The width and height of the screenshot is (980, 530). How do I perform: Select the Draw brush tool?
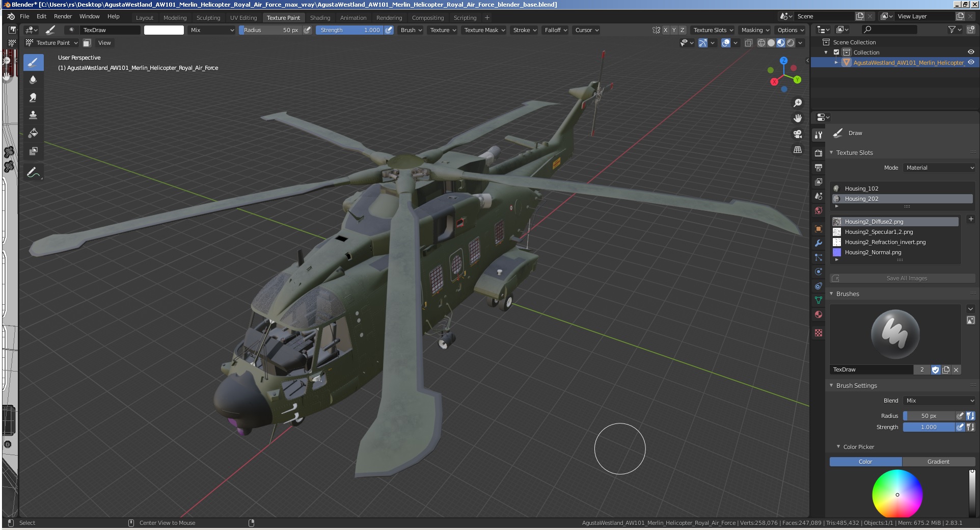tap(33, 62)
